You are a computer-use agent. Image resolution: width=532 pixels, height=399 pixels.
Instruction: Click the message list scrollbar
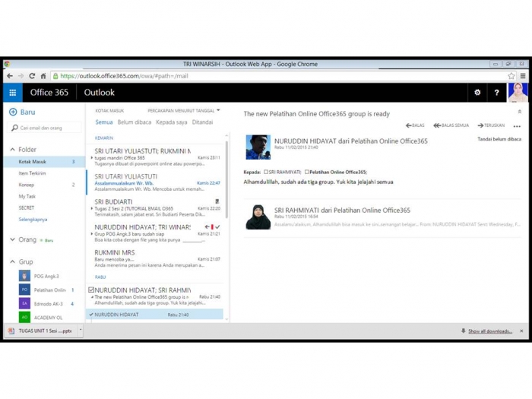[x=226, y=180]
